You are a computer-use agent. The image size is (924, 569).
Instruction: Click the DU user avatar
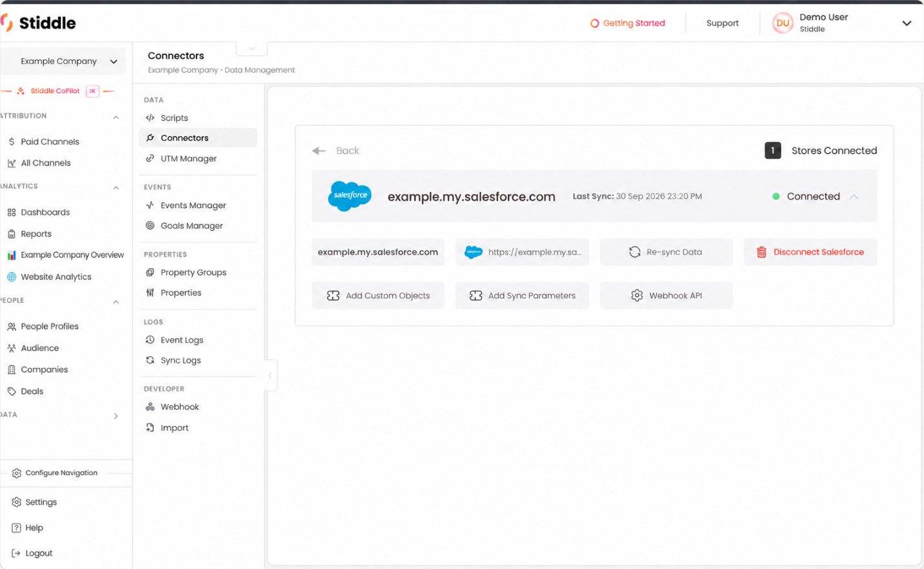[782, 23]
